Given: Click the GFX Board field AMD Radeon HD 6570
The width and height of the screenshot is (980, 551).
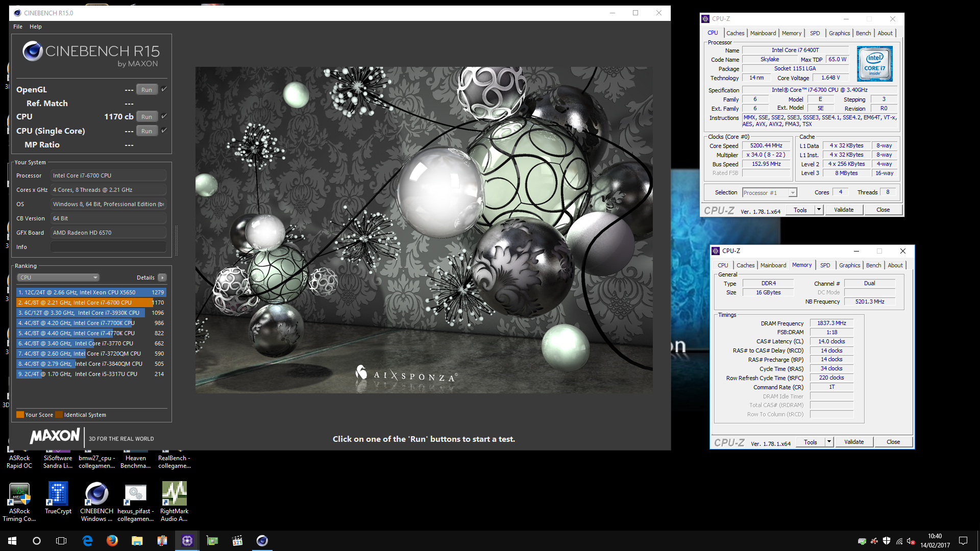Looking at the screenshot, I should pyautogui.click(x=108, y=233).
